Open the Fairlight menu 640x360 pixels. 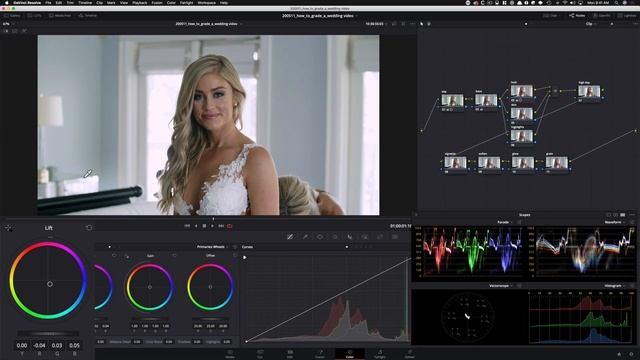coord(187,2)
